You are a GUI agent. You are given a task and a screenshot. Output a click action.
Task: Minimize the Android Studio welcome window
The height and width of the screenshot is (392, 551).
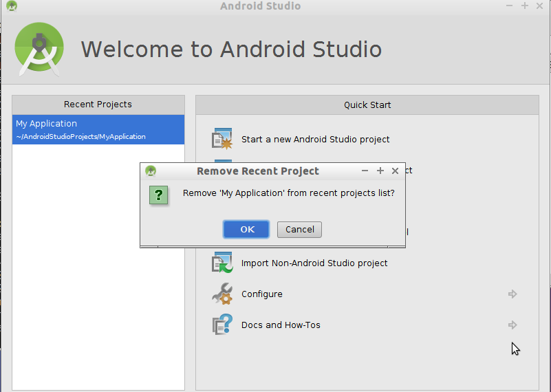click(509, 6)
